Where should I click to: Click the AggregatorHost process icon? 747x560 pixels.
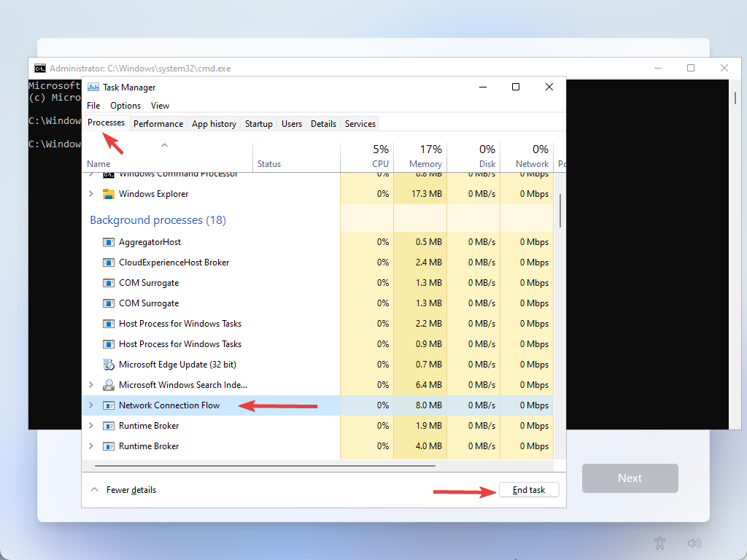(108, 241)
